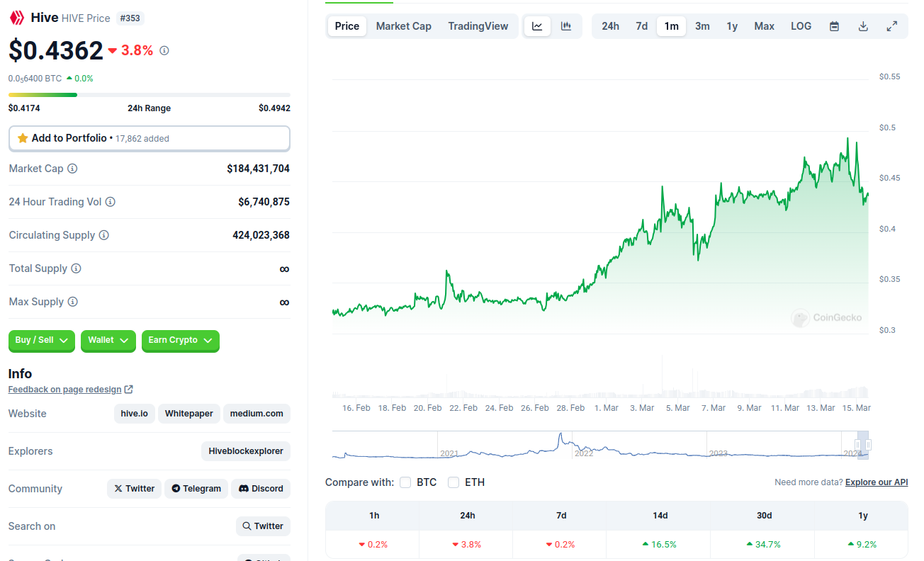This screenshot has height=561, width=924.
Task: Click the trading volume value $6,740,875
Action: (264, 202)
